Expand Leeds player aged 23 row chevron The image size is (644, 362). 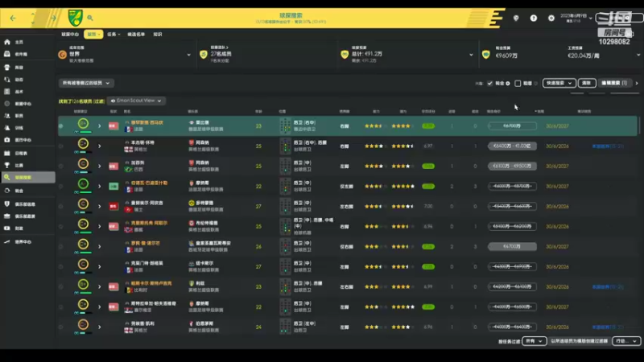[99, 287]
